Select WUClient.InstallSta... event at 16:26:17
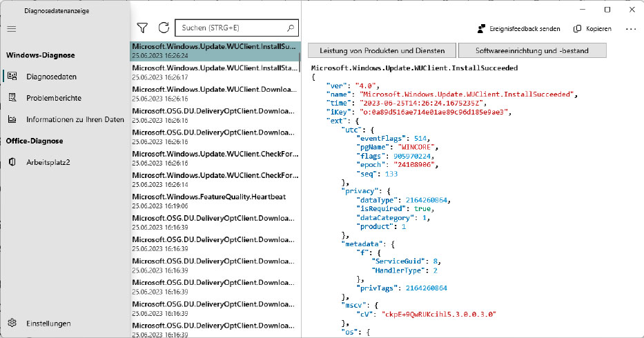This screenshot has width=644, height=338. click(x=215, y=72)
